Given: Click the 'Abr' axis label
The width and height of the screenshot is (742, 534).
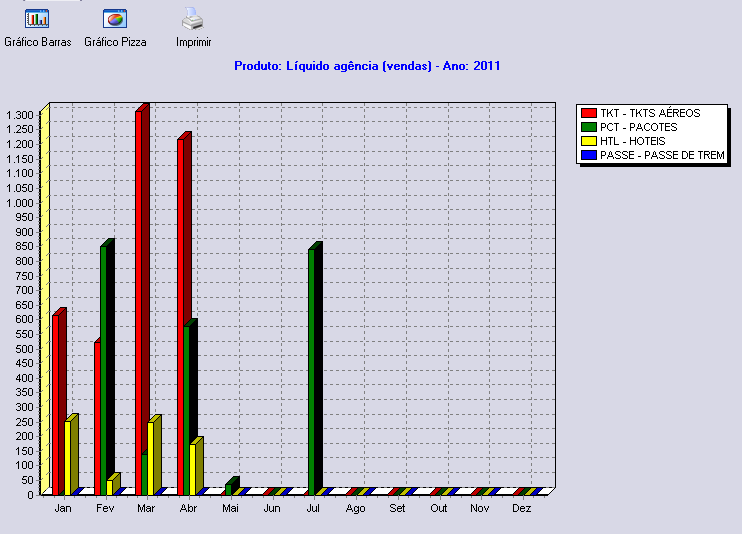Looking at the screenshot, I should pos(188,508).
